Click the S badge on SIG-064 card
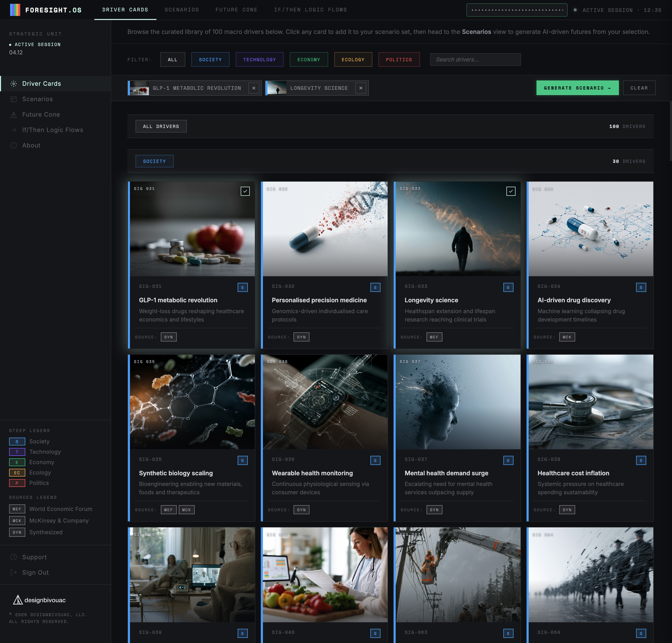Screen dimensions: 672x643 [x=641, y=633]
